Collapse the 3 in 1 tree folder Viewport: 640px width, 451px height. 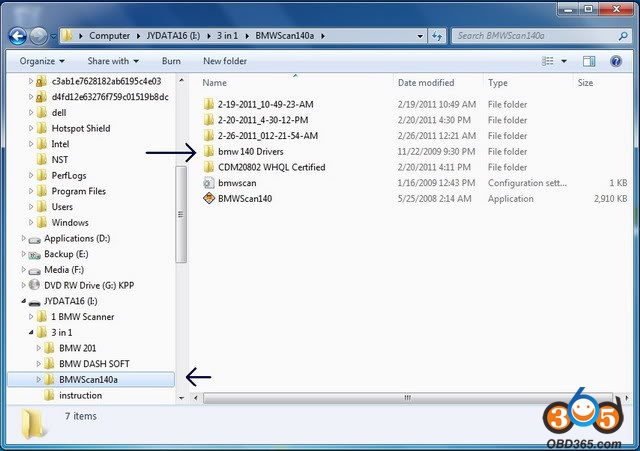(x=31, y=333)
